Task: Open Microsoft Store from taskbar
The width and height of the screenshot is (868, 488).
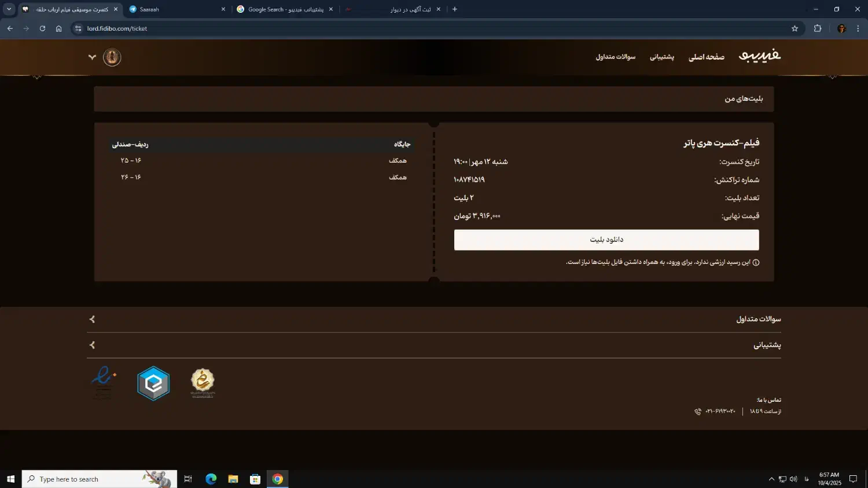Action: pos(255,479)
